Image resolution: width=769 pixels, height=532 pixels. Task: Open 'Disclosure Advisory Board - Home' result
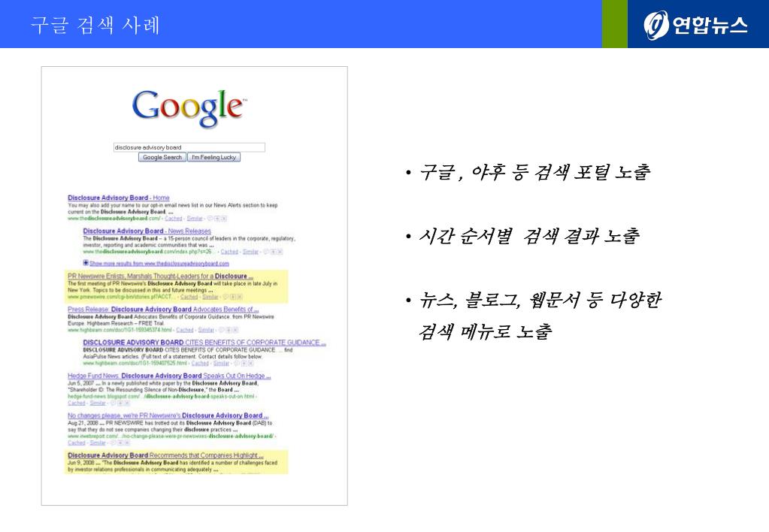pyautogui.click(x=119, y=198)
